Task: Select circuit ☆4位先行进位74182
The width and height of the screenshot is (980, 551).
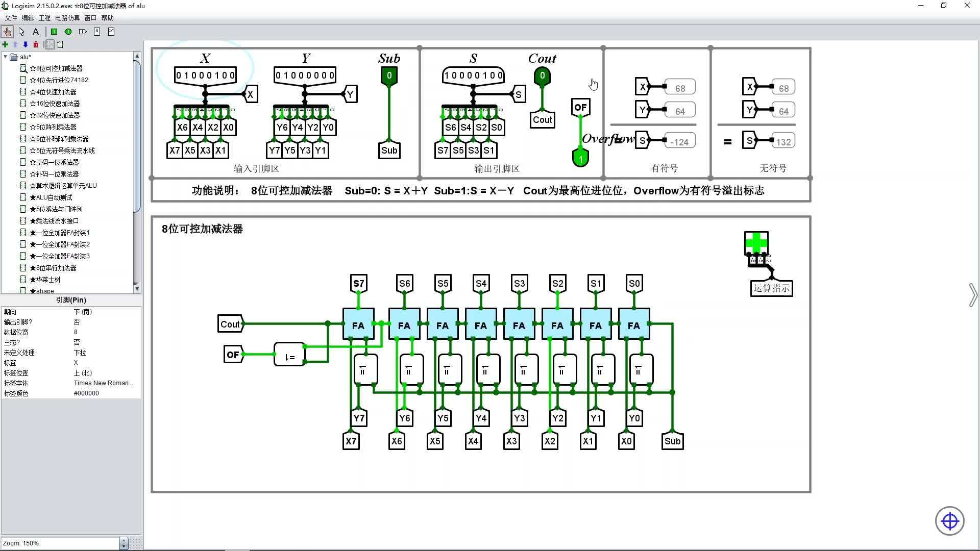Action: (59, 80)
